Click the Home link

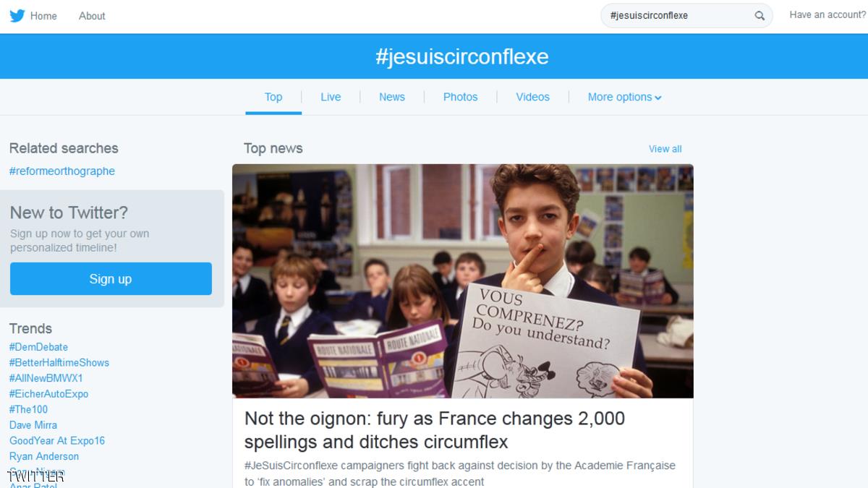point(43,16)
